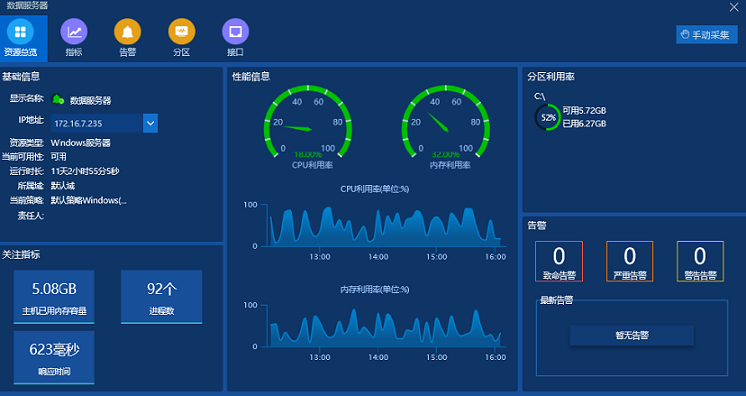Click the 致命告警 count box

(x=559, y=261)
